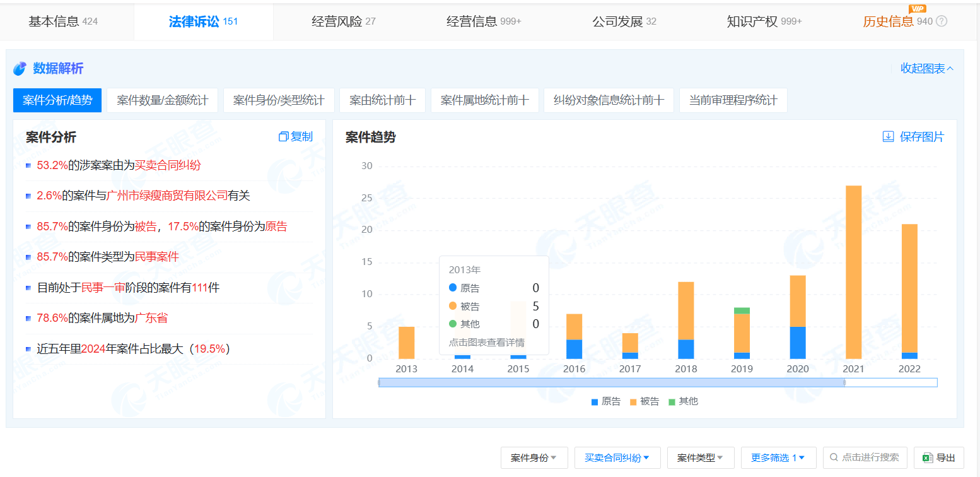
Task: Collapse the chart via 收起图表
Action: [927, 68]
